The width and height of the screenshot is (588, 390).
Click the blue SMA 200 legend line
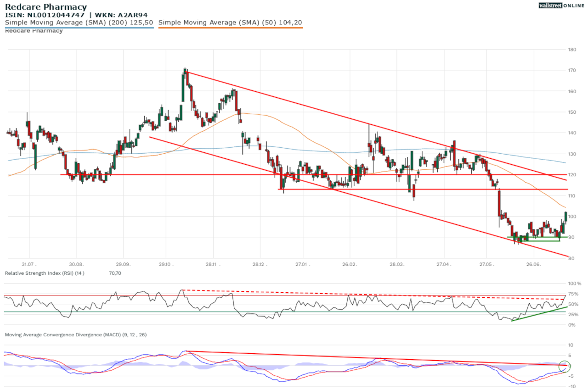pos(79,28)
